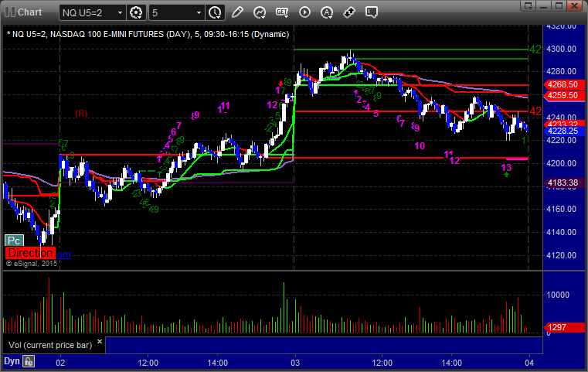
Task: Click the magenta 10 count label
Action: tap(420, 145)
